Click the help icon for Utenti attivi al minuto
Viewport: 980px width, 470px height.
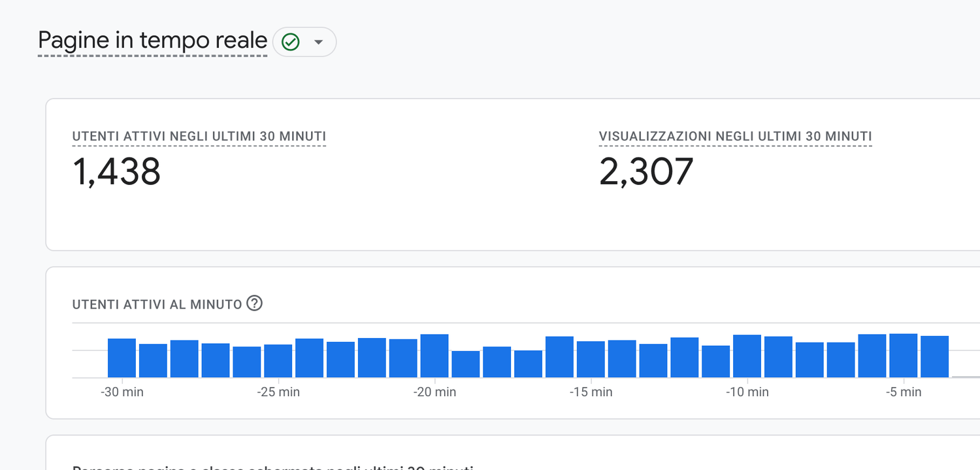pyautogui.click(x=255, y=303)
